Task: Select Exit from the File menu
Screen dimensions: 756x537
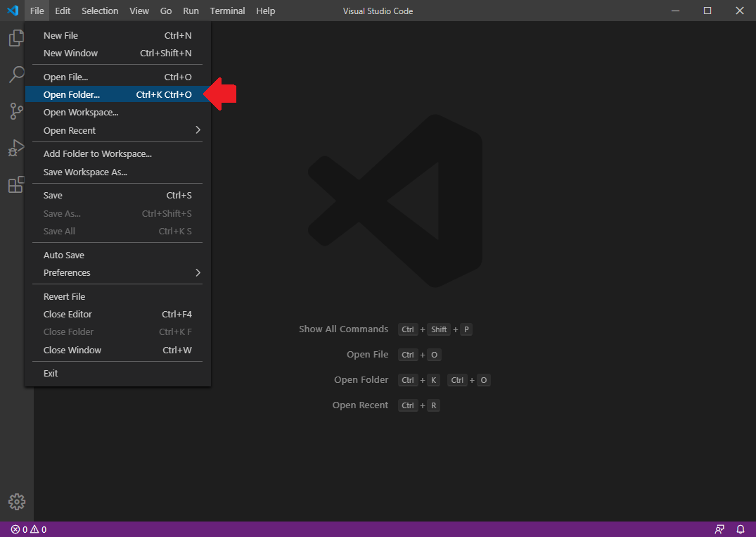Action: [117, 374]
